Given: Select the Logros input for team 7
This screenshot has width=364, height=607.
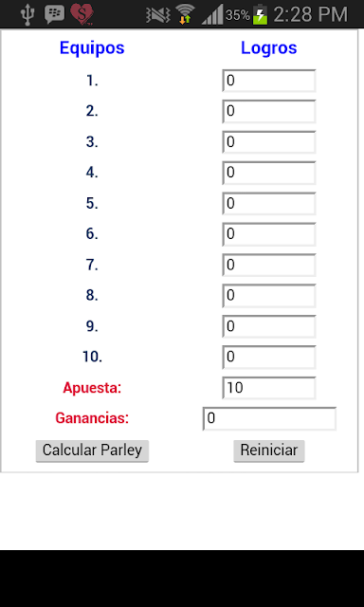Looking at the screenshot, I should (269, 266).
